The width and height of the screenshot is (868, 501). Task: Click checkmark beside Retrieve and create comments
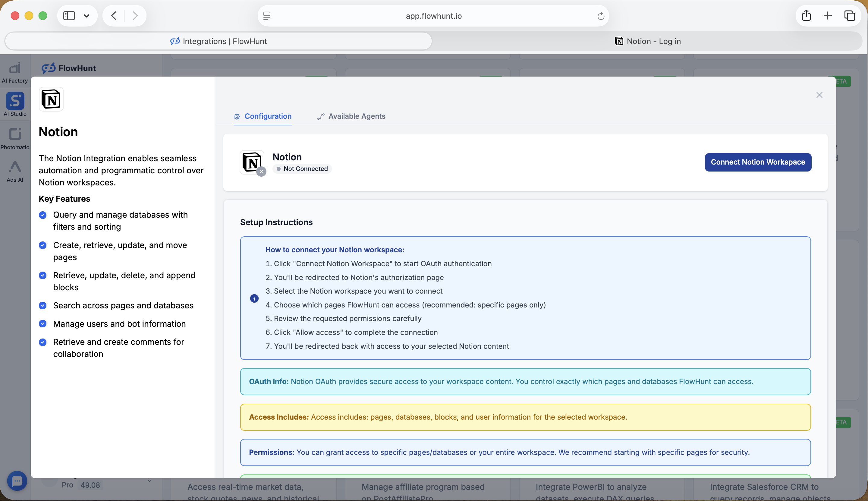(43, 342)
